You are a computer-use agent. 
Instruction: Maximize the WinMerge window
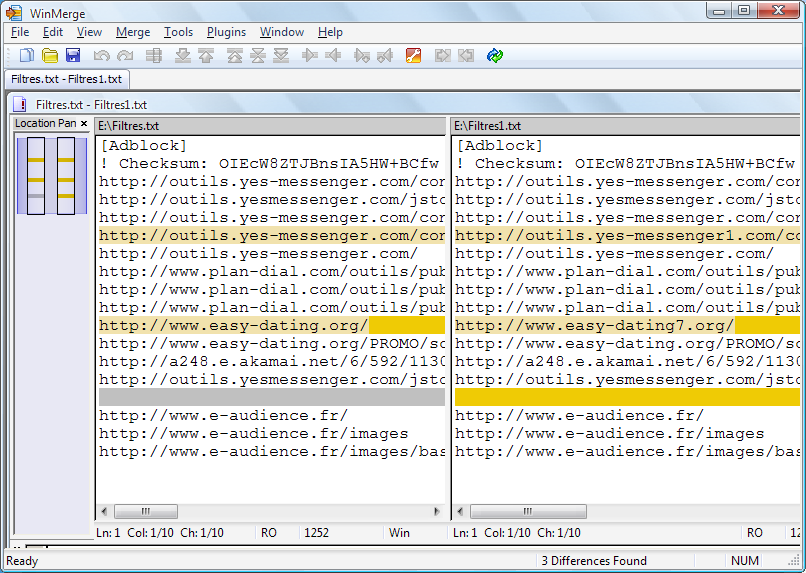[x=744, y=10]
